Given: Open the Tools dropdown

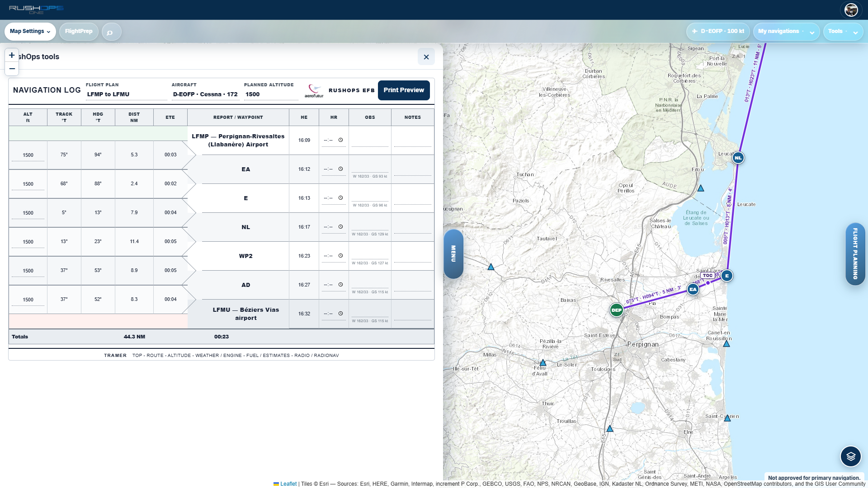Looking at the screenshot, I should coord(843,32).
